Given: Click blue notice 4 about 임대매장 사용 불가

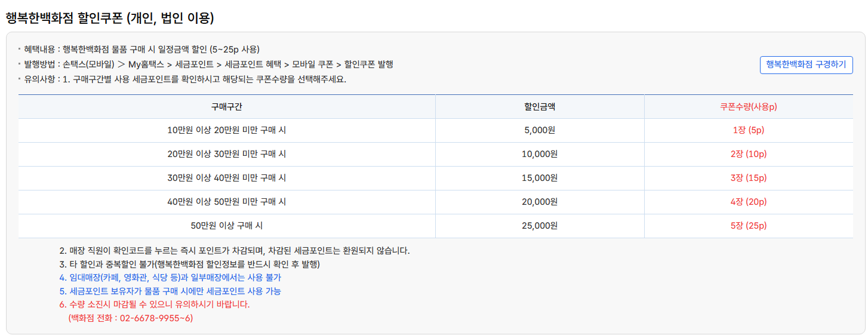Looking at the screenshot, I should coord(170,278).
